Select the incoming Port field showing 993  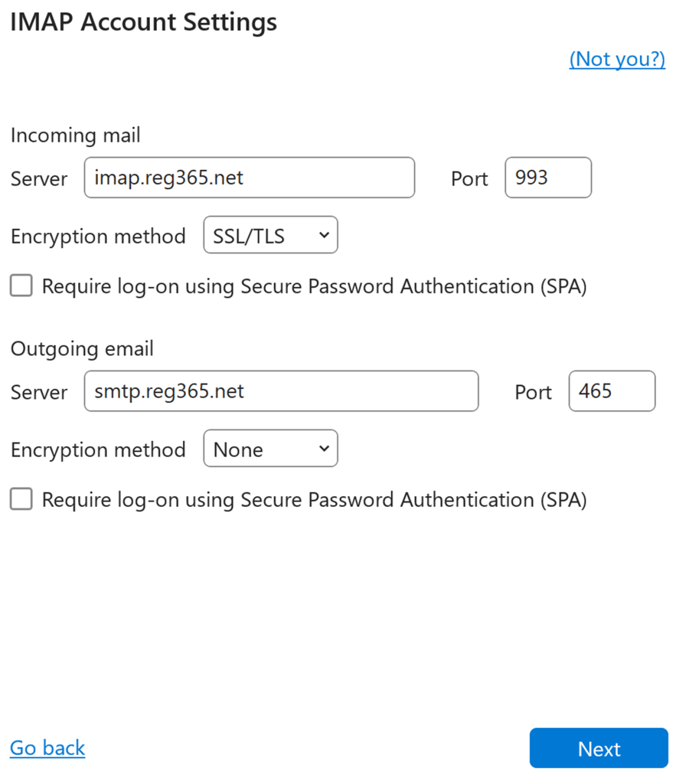coord(548,178)
